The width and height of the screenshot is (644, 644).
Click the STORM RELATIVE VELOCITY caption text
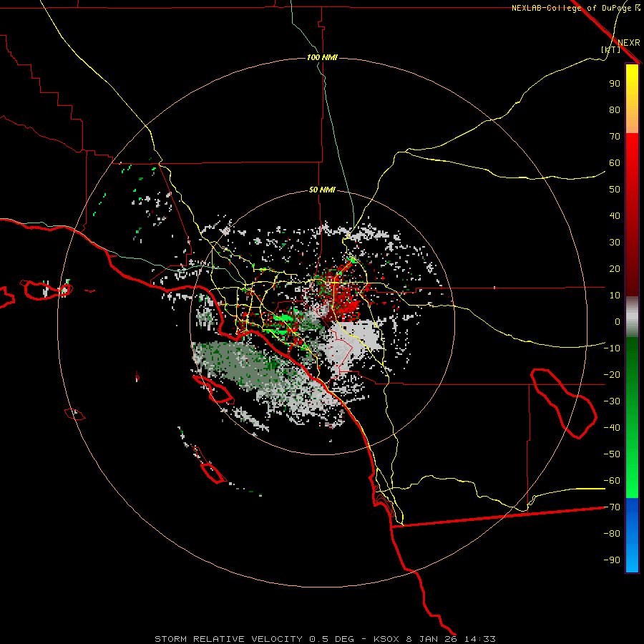tap(230, 639)
